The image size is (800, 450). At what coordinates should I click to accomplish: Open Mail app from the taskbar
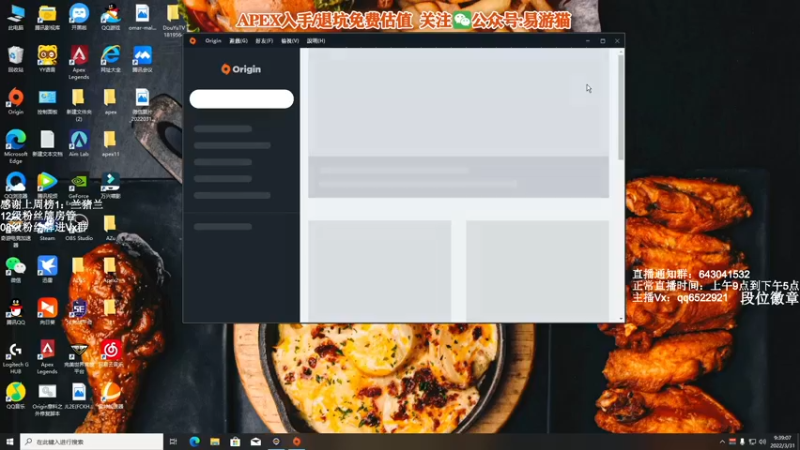coord(256,441)
